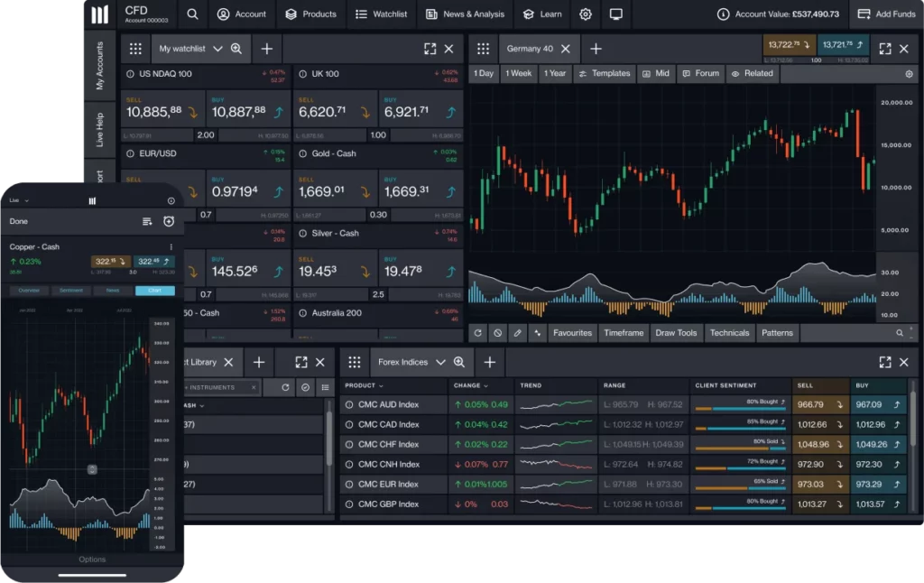Open the platform settings gear
Screen dimensions: 924x583
click(585, 14)
